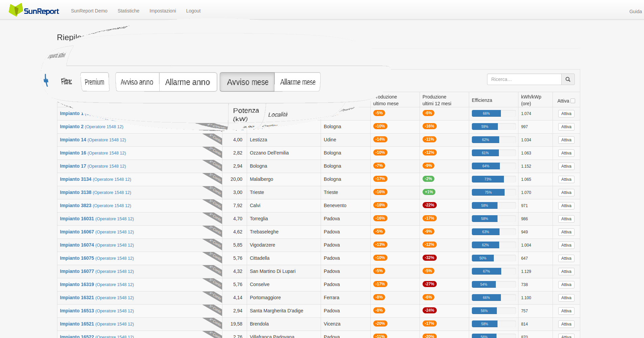
Task: Click the -17% monthly badge for Impianto 3134
Action: (380, 179)
